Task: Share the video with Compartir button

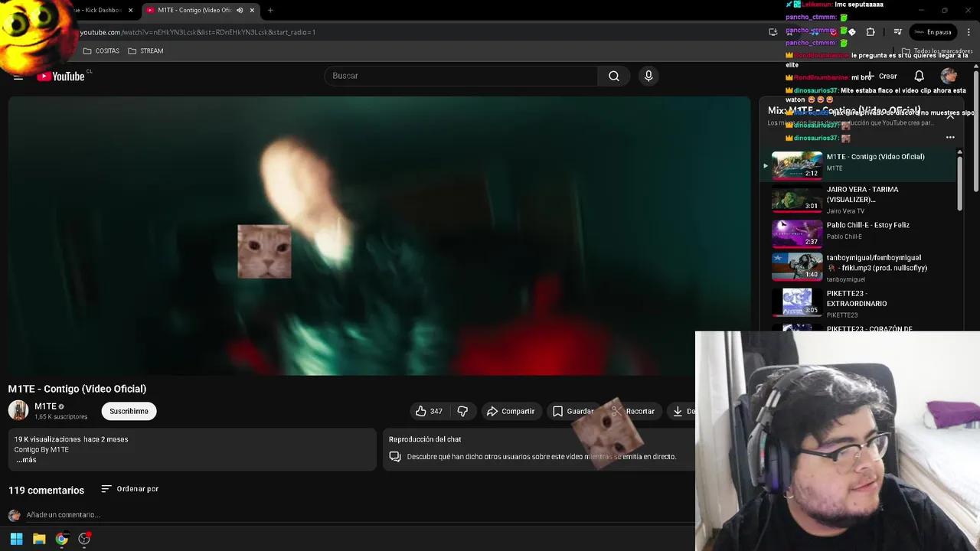Action: [x=511, y=411]
